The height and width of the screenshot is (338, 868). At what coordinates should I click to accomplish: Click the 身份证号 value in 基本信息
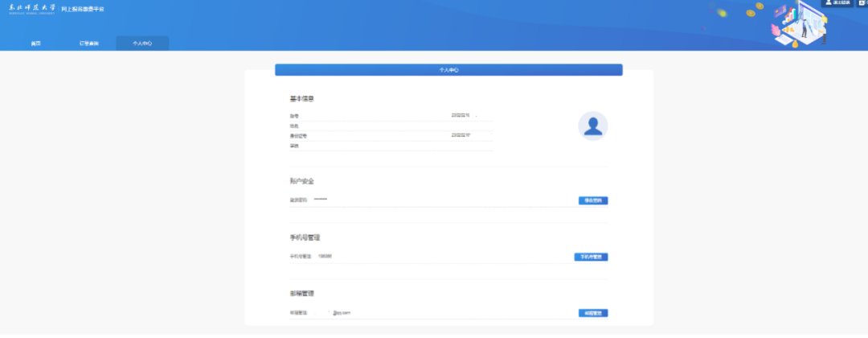pyautogui.click(x=461, y=135)
